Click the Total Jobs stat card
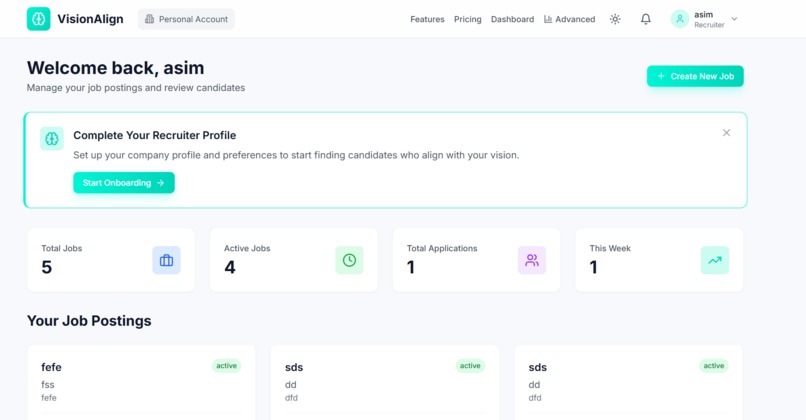This screenshot has width=806, height=420. [x=111, y=260]
